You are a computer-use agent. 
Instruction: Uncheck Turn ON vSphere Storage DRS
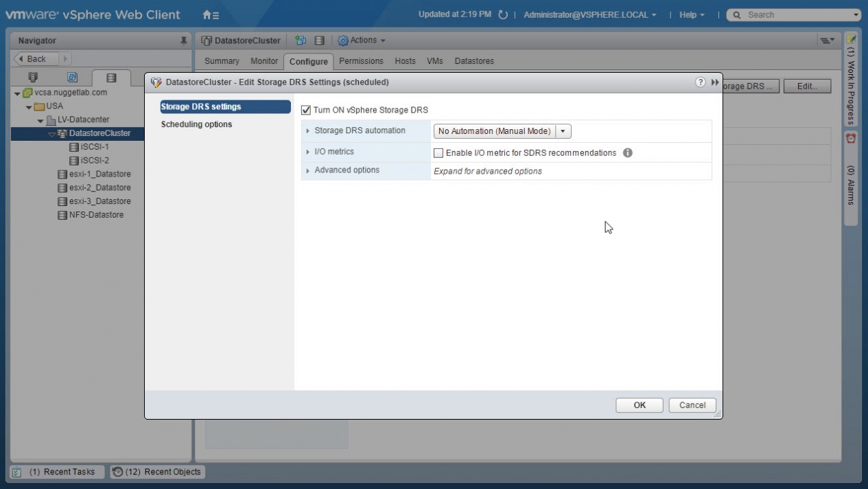306,110
